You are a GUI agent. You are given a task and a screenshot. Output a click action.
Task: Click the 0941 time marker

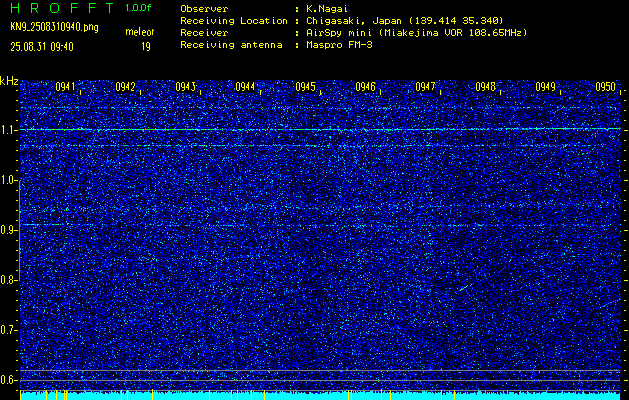click(x=65, y=87)
